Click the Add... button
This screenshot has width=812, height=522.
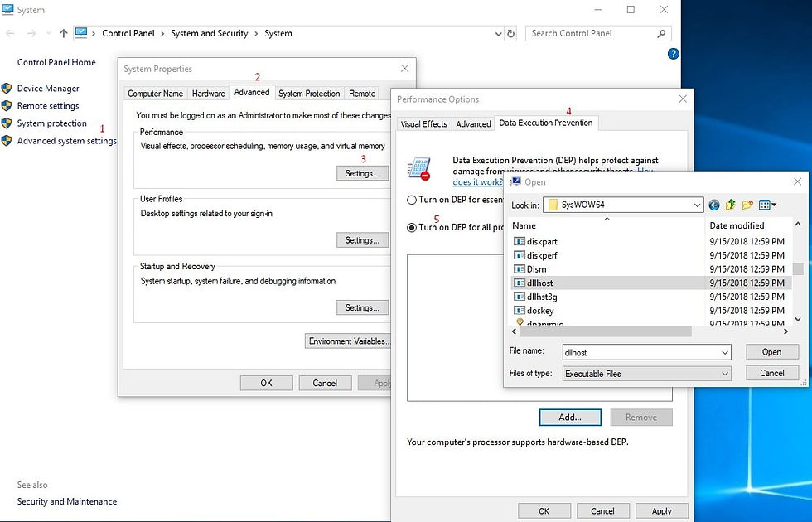coord(570,418)
